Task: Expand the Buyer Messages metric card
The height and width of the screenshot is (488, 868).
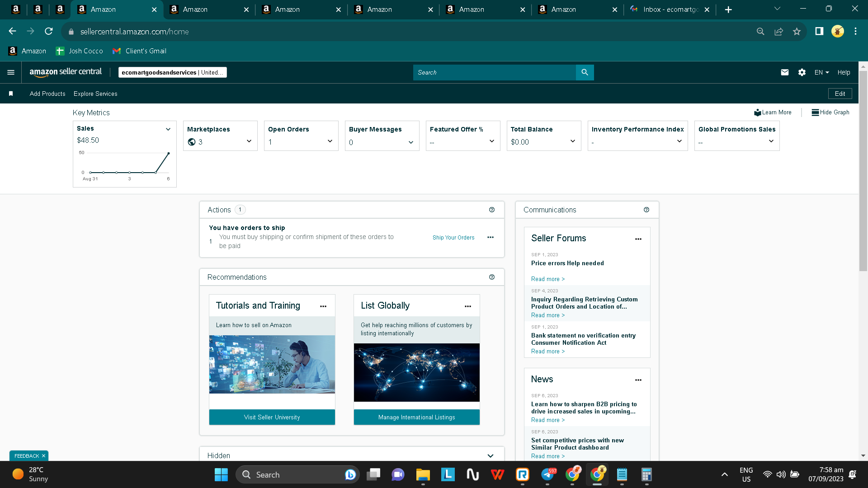Action: tap(411, 142)
